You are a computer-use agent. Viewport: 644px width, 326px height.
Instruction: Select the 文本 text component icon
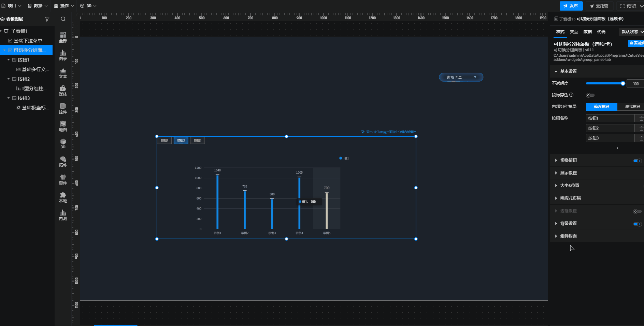(63, 73)
